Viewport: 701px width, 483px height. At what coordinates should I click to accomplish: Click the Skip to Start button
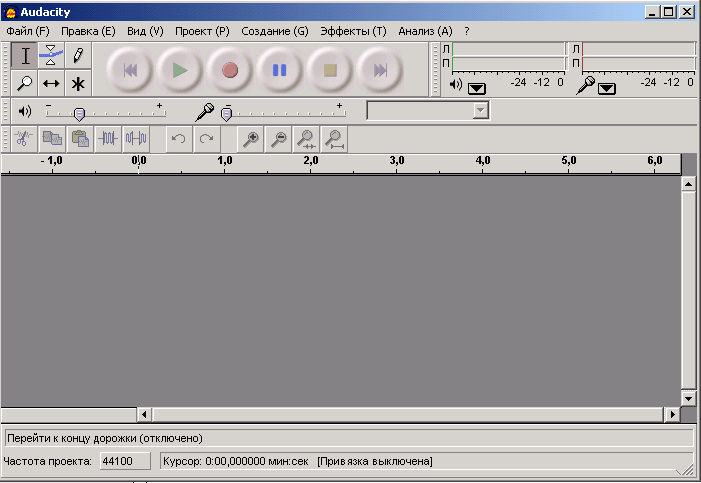coord(130,70)
